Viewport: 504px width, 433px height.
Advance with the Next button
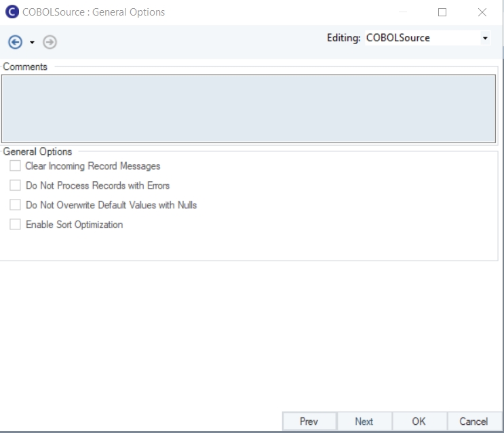[x=364, y=421]
